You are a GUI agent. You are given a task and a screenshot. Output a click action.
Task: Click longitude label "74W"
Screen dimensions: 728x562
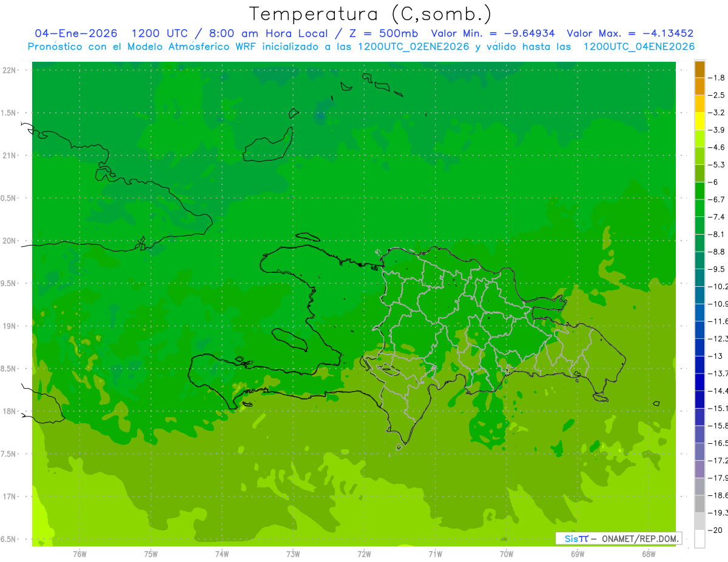click(x=222, y=554)
